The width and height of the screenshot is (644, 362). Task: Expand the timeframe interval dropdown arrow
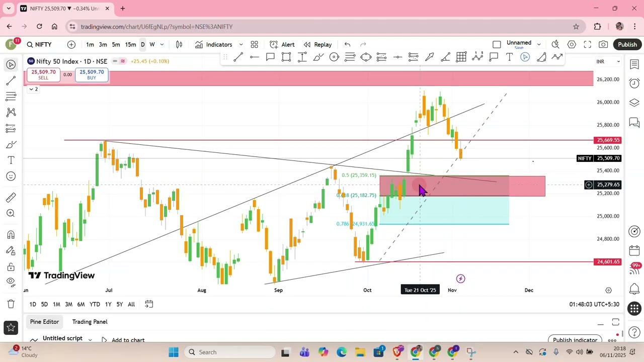coord(162,45)
